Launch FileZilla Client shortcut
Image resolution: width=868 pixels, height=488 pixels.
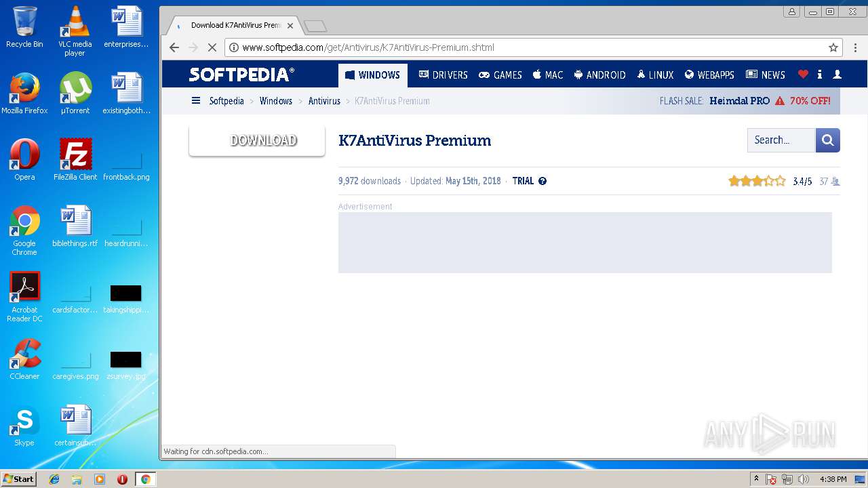[x=75, y=160]
